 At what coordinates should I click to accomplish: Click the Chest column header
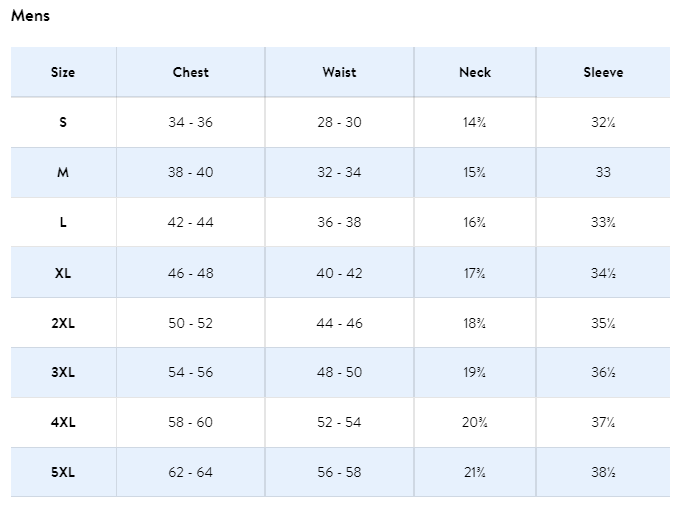click(190, 72)
